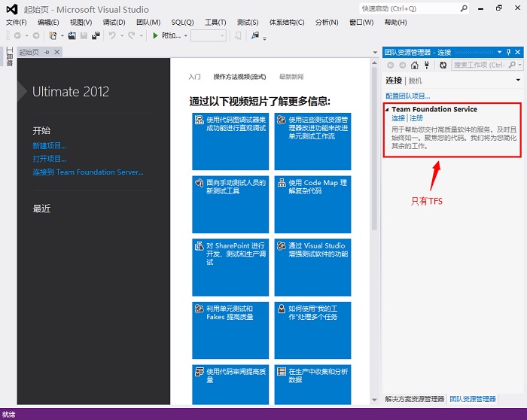527x420 pixels.
Task: Click the Quick Launch magnifier icon
Action: tap(464, 8)
